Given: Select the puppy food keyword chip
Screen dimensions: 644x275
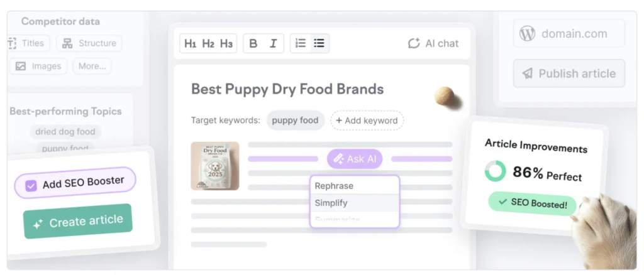Looking at the screenshot, I should [296, 121].
